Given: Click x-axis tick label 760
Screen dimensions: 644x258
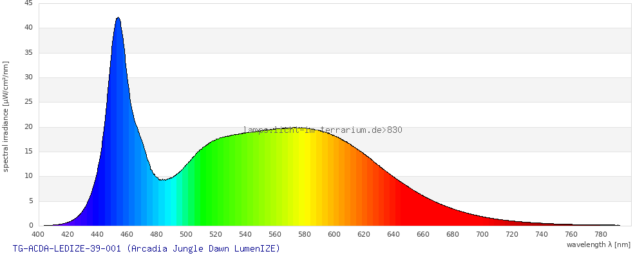Looking at the screenshot, I should (571, 235).
